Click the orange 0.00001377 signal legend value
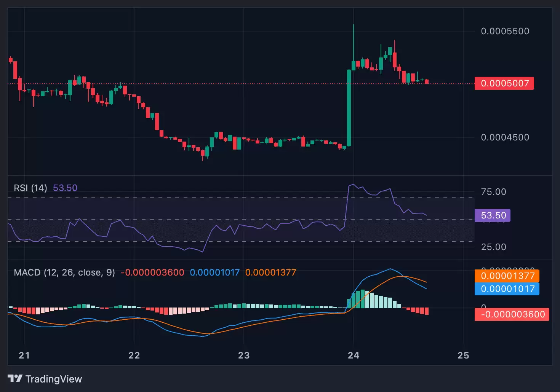This screenshot has height=392, width=560. (270, 272)
